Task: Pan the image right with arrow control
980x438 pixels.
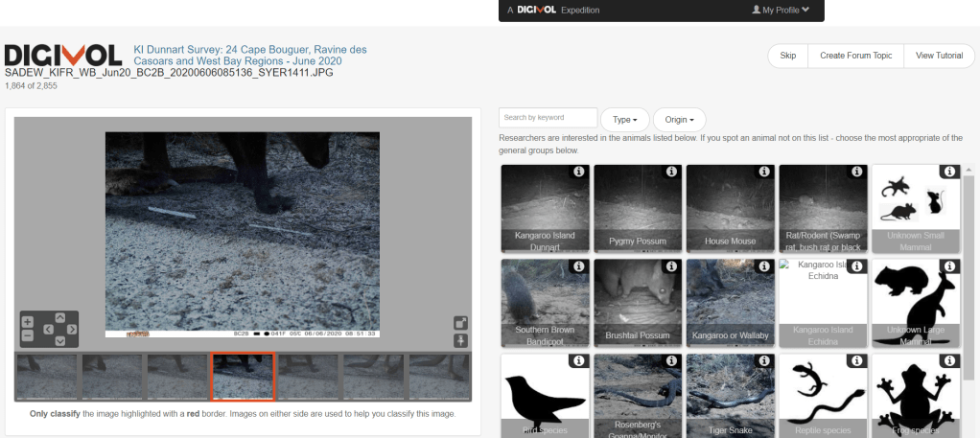Action: point(72,330)
